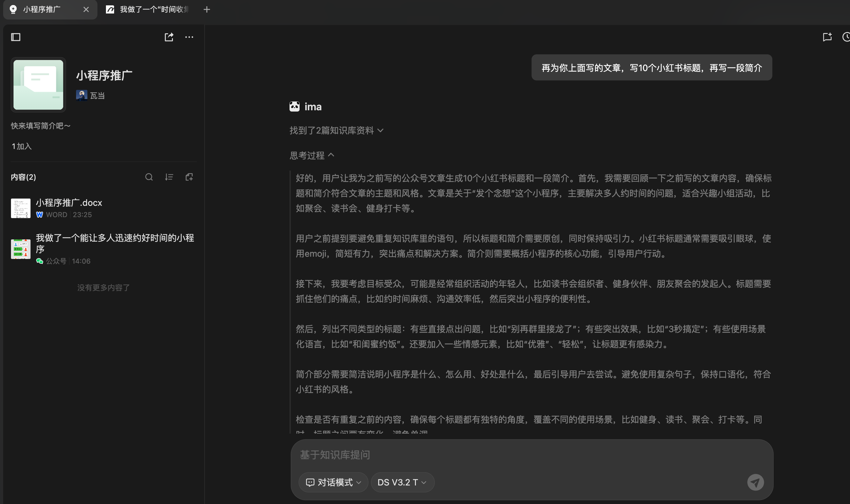Click the sort content list icon

click(169, 177)
